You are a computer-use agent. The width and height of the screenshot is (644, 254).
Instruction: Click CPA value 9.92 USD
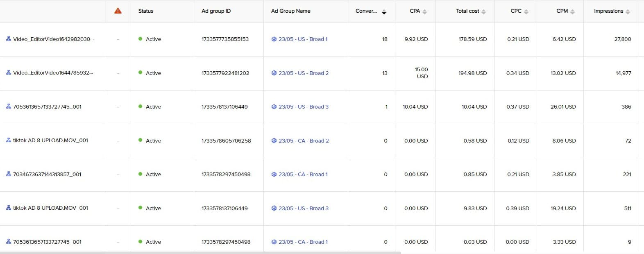(416, 39)
